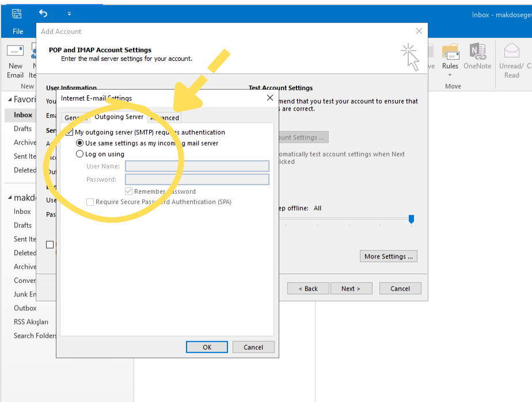
Task: Click the Unread/Read envelope icon
Action: pos(511,51)
